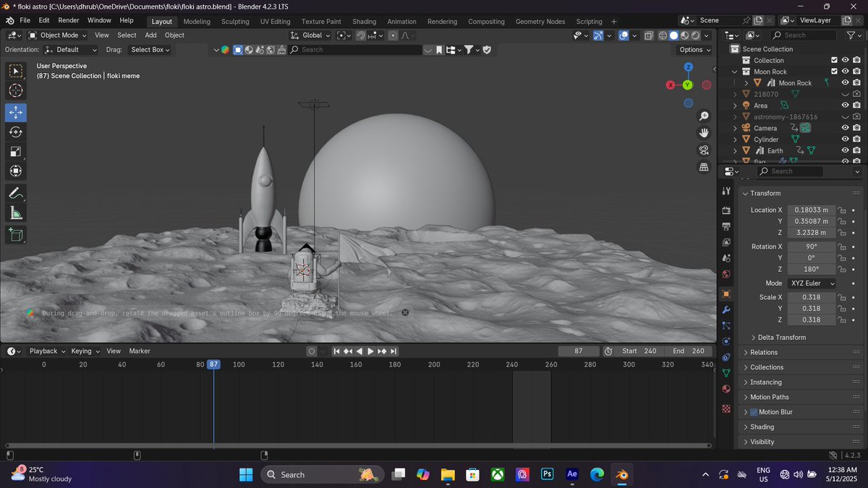
Task: Select the Scale tool
Action: (x=16, y=152)
